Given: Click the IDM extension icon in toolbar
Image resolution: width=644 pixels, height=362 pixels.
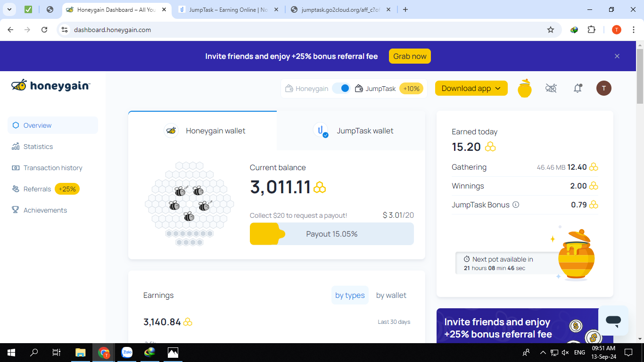Looking at the screenshot, I should click(x=574, y=30).
